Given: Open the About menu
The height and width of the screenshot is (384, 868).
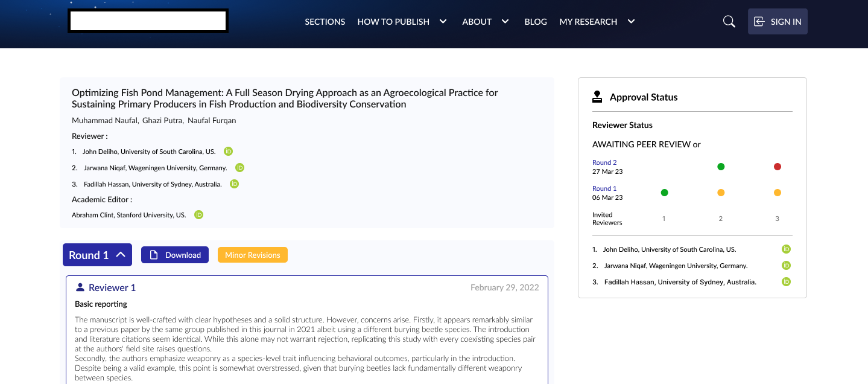Looking at the screenshot, I should [477, 22].
